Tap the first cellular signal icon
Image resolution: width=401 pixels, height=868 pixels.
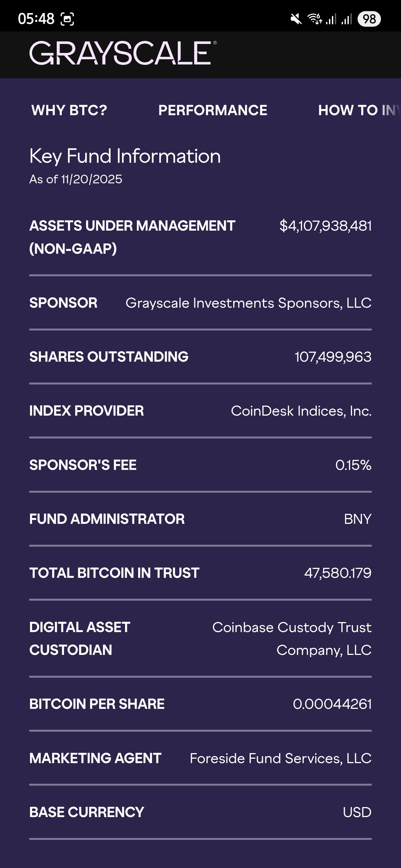331,19
